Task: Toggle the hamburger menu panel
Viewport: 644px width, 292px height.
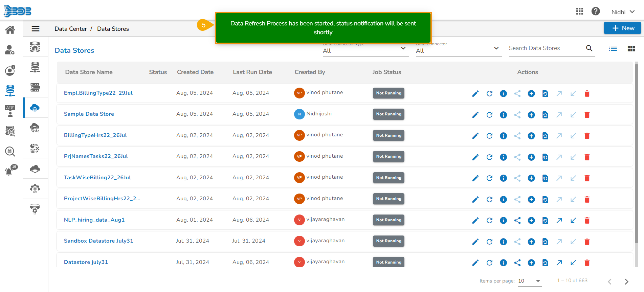Action: (x=36, y=29)
